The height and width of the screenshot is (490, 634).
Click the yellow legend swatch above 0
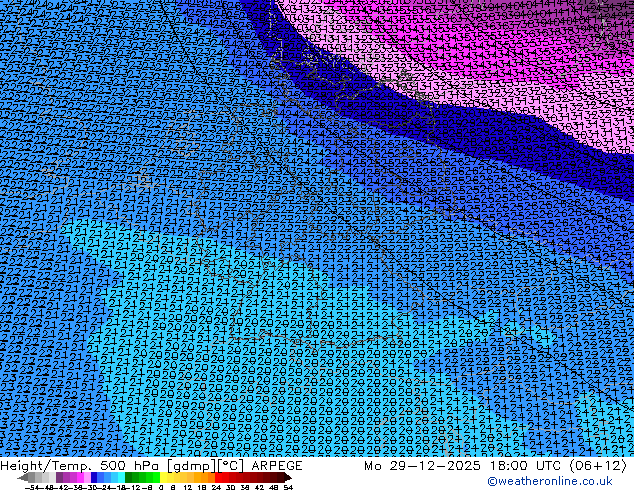click(163, 478)
